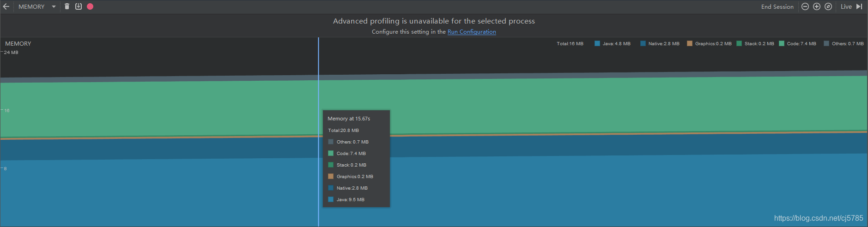This screenshot has width=868, height=227.
Task: Click the Graphics color swatch in top legend
Action: click(690, 43)
